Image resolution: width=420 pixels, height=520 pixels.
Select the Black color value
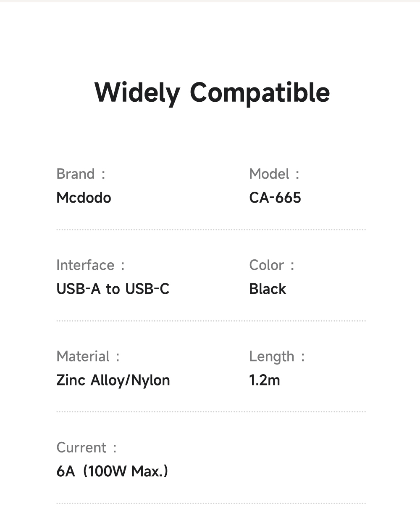click(267, 289)
